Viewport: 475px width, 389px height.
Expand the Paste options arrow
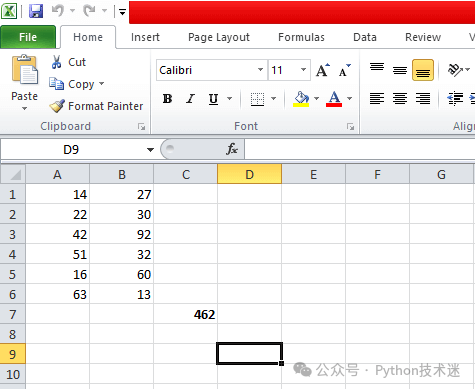(24, 108)
